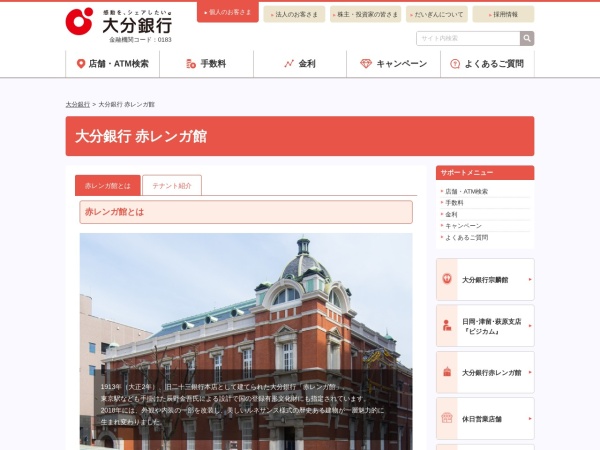Image resolution: width=600 pixels, height=450 pixels.
Task: Click the chart icon beside 金利
Action: (x=289, y=64)
